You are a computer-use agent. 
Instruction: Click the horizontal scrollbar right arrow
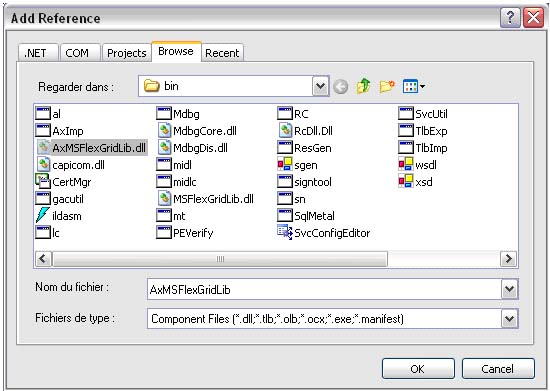click(x=508, y=259)
